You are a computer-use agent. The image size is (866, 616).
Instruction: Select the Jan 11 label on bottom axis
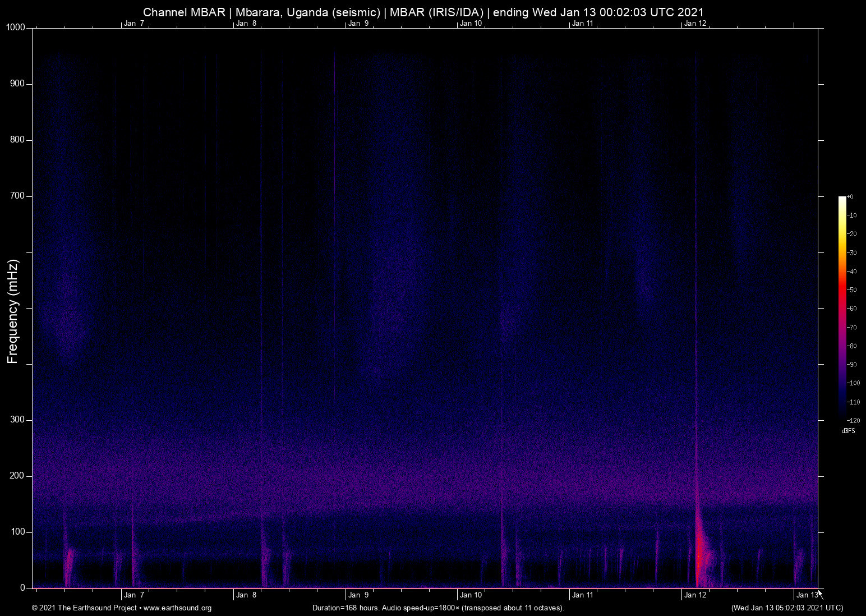(x=583, y=595)
